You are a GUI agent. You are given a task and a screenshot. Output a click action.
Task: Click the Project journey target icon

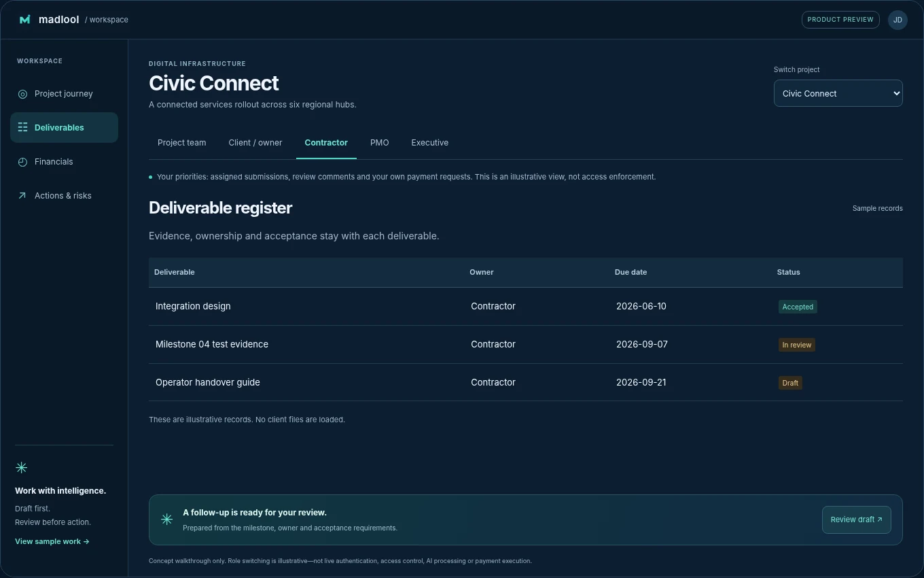click(x=22, y=94)
